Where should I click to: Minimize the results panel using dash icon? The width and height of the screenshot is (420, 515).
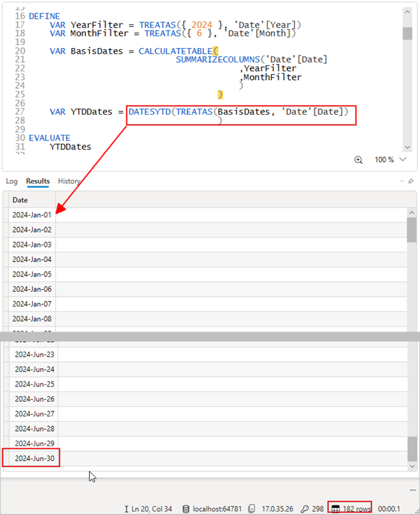[402, 181]
